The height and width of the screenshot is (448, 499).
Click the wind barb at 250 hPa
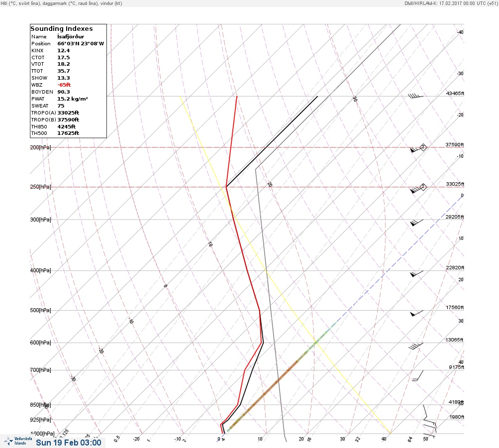click(x=416, y=189)
